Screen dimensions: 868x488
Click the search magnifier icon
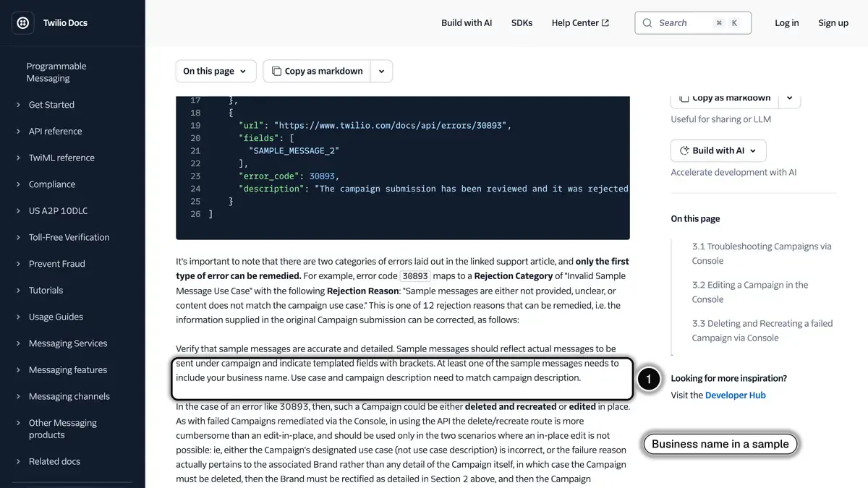pyautogui.click(x=647, y=23)
